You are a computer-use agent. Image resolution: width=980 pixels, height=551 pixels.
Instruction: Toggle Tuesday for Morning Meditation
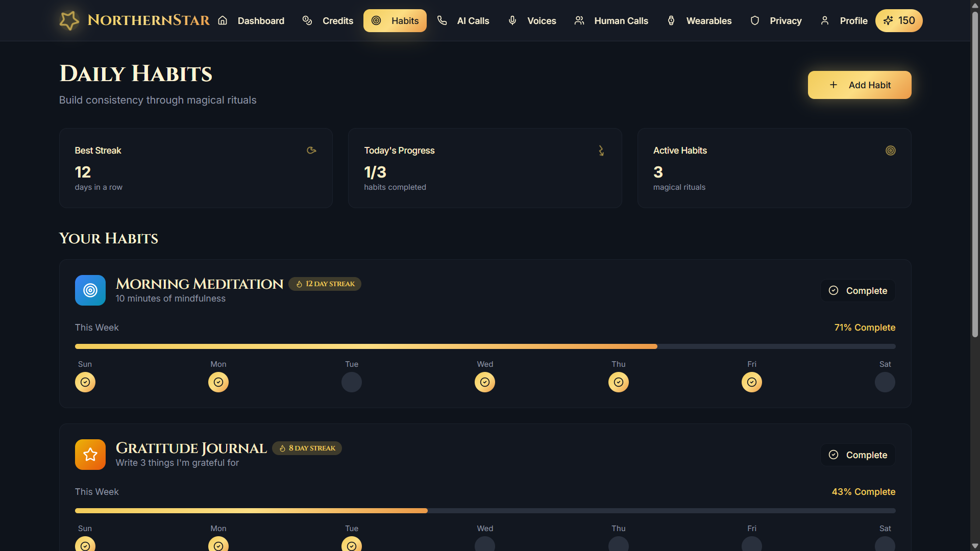pos(352,382)
